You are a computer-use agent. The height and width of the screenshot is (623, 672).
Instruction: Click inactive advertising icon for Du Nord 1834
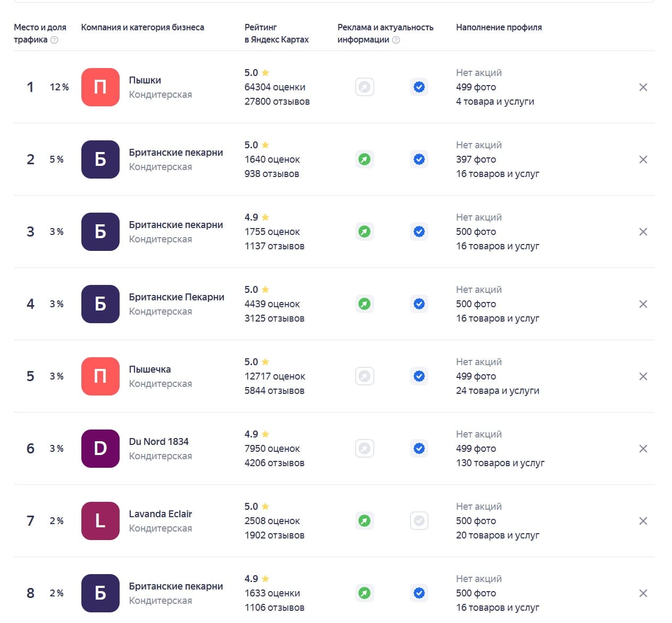tap(364, 449)
